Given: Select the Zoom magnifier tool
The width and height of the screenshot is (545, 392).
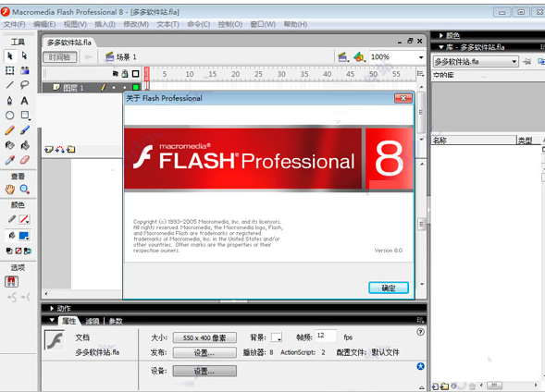Looking at the screenshot, I should 24,190.
